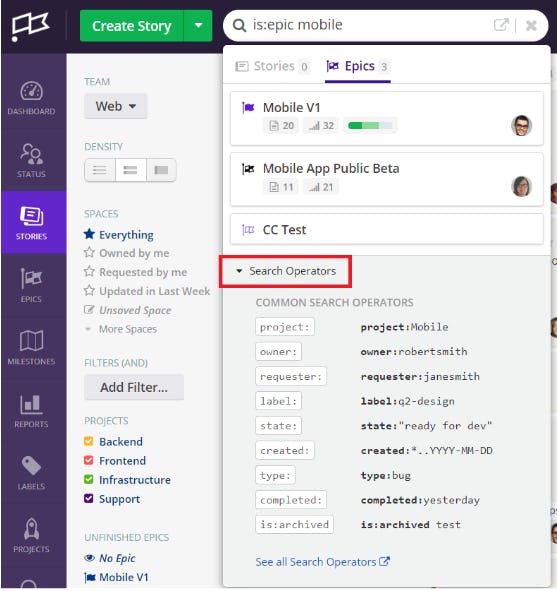Viewport: 557px width, 591px height.
Task: Collapse the Search Operators section
Action: coord(286,271)
